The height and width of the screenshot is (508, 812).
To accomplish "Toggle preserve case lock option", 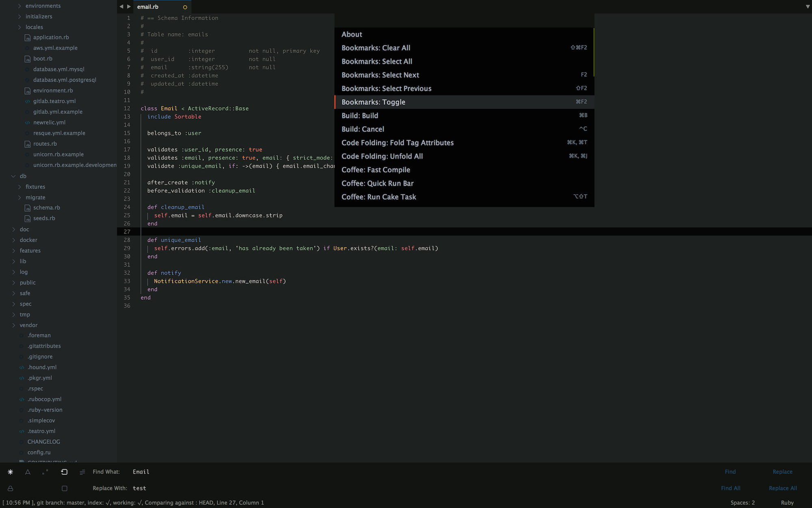I will point(11,488).
